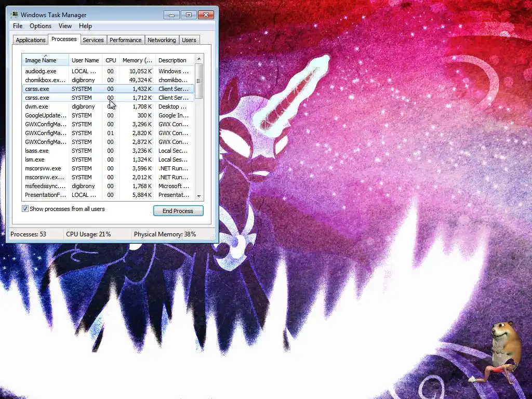Select GWXConfigMa process using 2,820 K
Image resolution: width=532 pixels, height=399 pixels.
point(108,133)
